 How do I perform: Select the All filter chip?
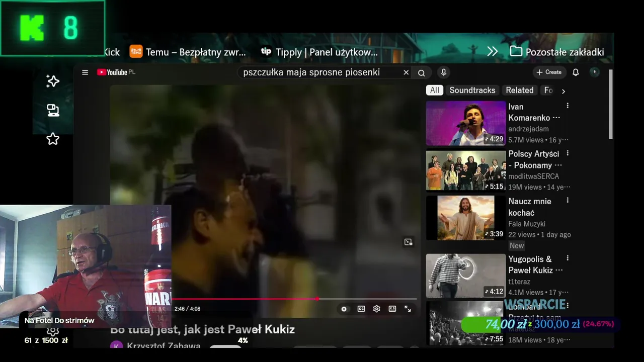pos(435,90)
